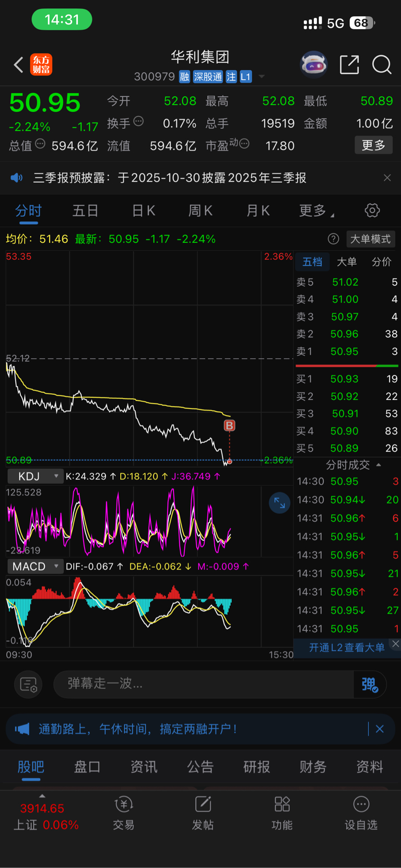401x868 pixels.
Task: Dismiss the 三季报预披露 notice
Action: tap(387, 178)
